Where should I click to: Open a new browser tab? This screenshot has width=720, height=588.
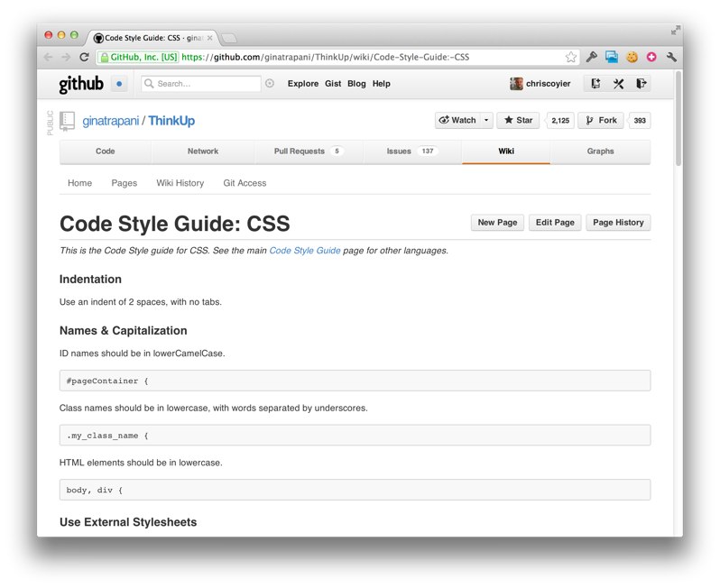pos(228,38)
